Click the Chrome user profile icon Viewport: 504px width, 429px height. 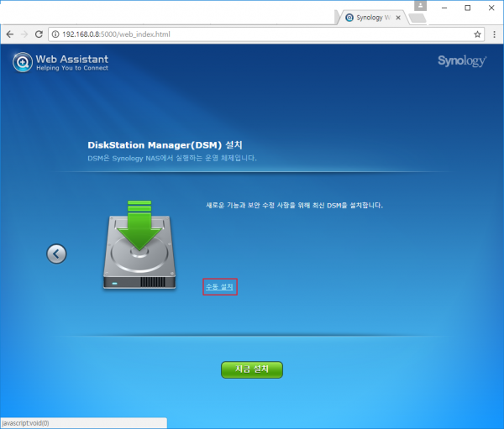coord(421,5)
